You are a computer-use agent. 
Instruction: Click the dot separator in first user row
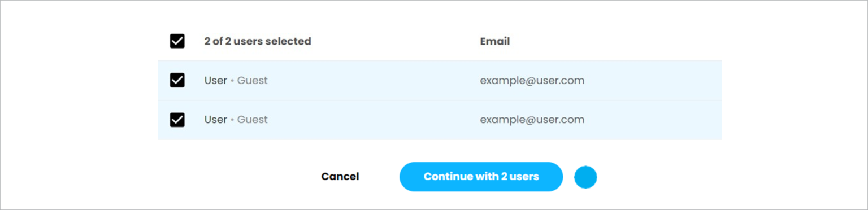(232, 81)
